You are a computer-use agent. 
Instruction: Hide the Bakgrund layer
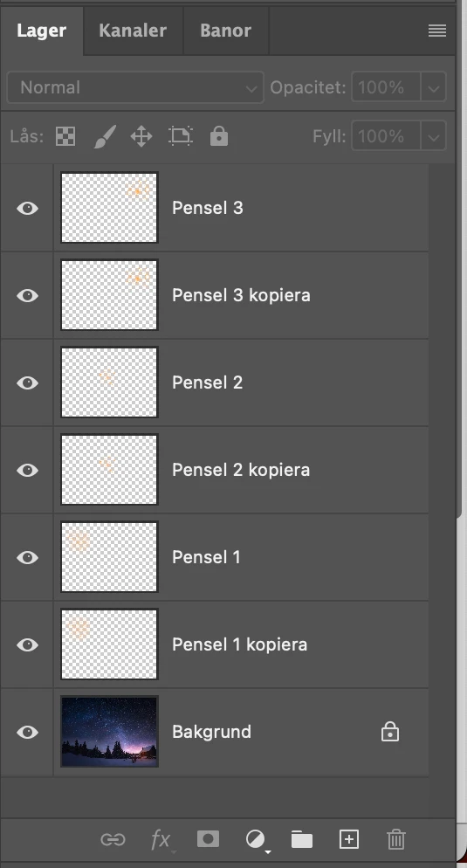[x=27, y=732]
